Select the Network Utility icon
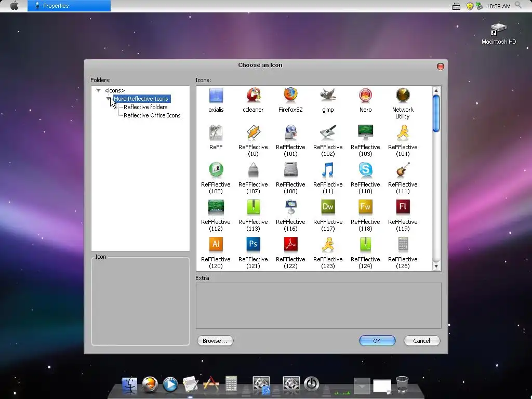The image size is (532, 399). pyautogui.click(x=403, y=96)
